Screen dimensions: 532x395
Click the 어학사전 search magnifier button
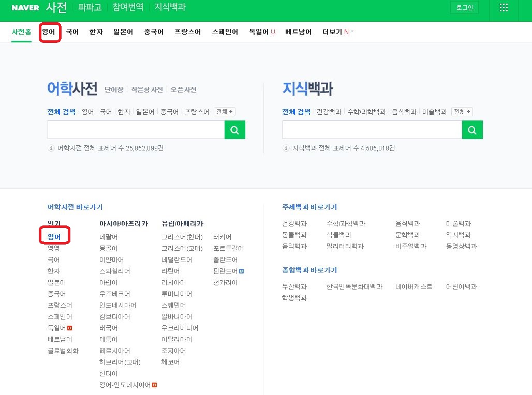[234, 130]
